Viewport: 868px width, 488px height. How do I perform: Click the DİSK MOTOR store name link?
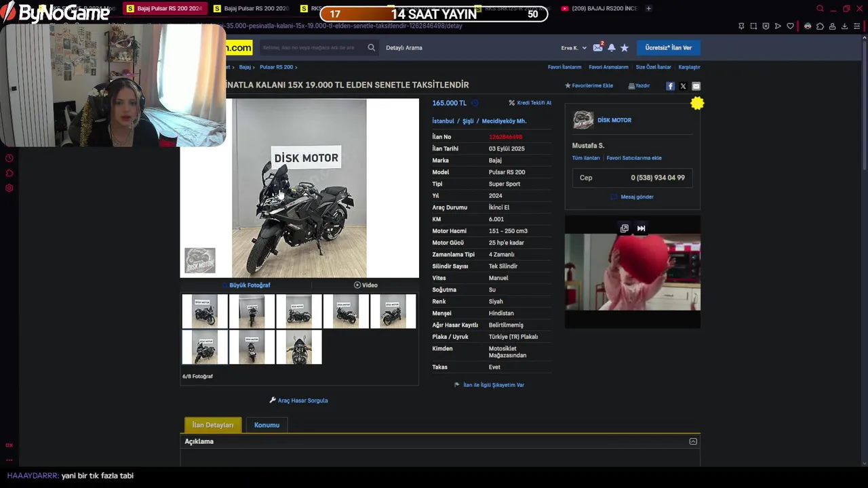pyautogui.click(x=614, y=120)
